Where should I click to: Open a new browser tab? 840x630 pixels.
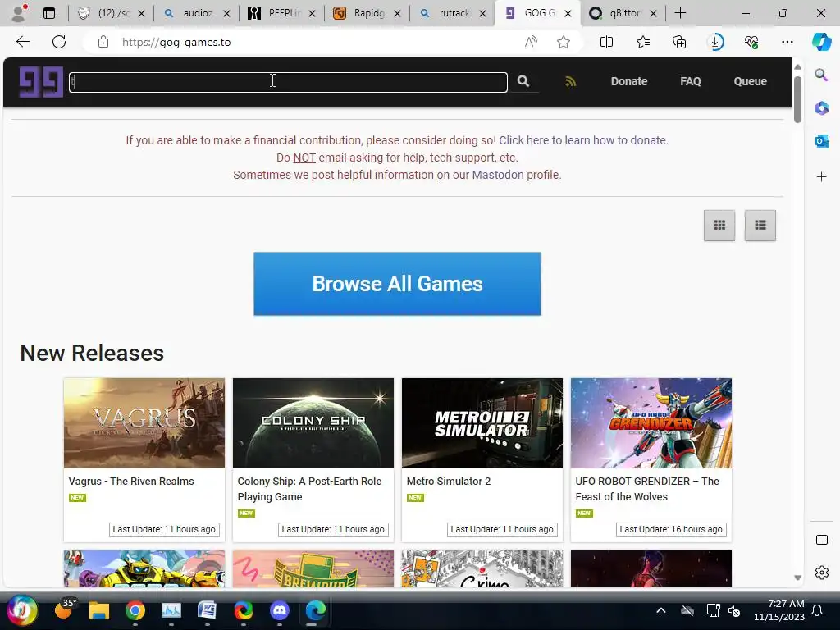click(x=680, y=13)
